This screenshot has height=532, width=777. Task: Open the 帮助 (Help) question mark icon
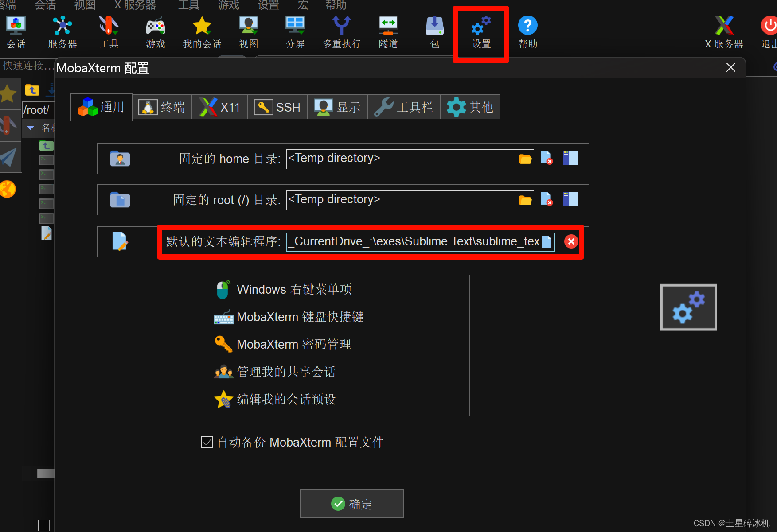coord(528,32)
